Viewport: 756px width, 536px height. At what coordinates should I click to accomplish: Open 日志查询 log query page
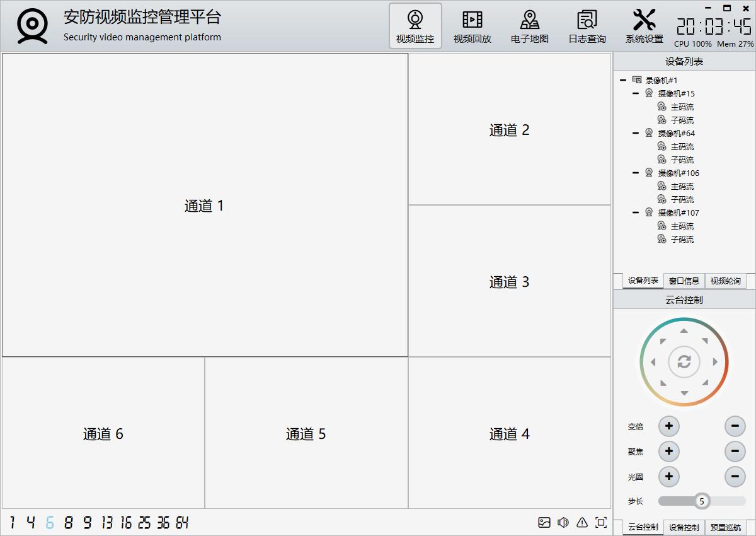coord(587,26)
